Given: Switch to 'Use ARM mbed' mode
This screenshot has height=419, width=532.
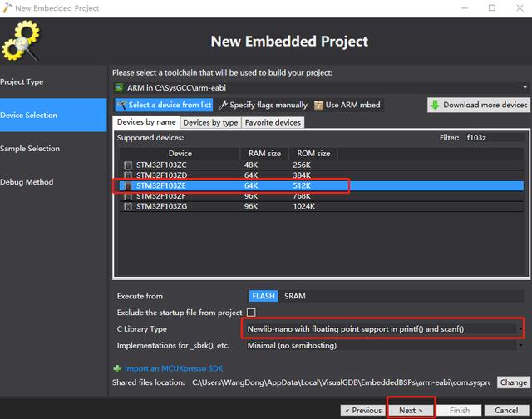Looking at the screenshot, I should [x=347, y=106].
